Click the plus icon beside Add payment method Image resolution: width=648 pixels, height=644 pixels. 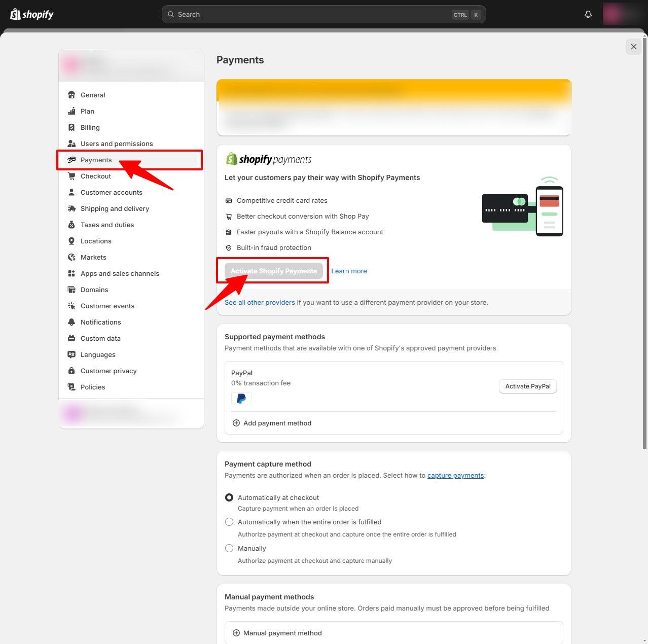(236, 423)
